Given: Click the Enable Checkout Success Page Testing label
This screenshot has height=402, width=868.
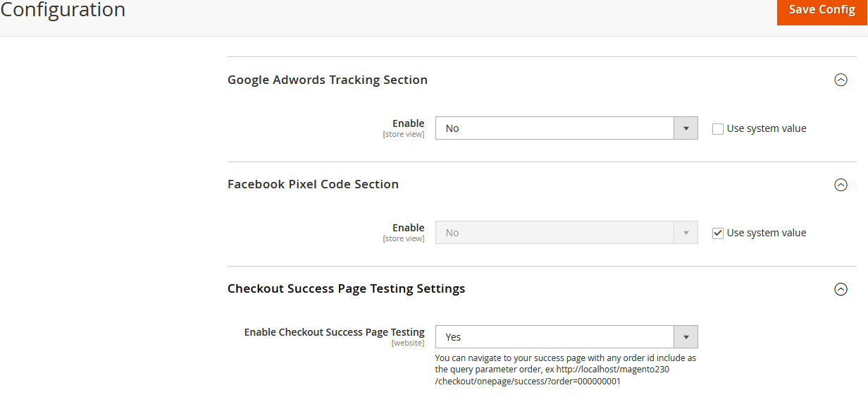Looking at the screenshot, I should pyautogui.click(x=334, y=332).
